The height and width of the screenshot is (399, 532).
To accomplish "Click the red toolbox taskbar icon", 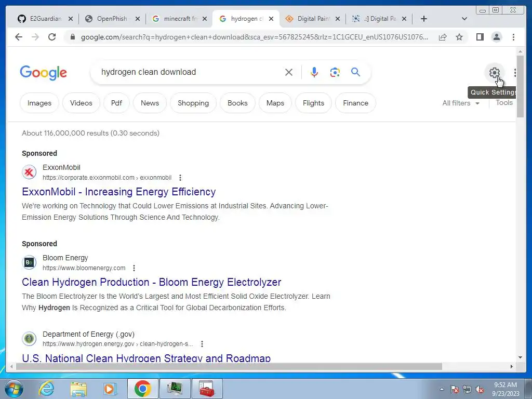I will (207, 389).
